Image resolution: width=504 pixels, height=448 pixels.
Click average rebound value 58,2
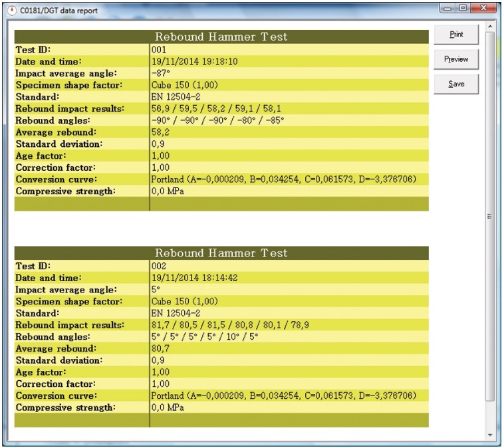(160, 132)
